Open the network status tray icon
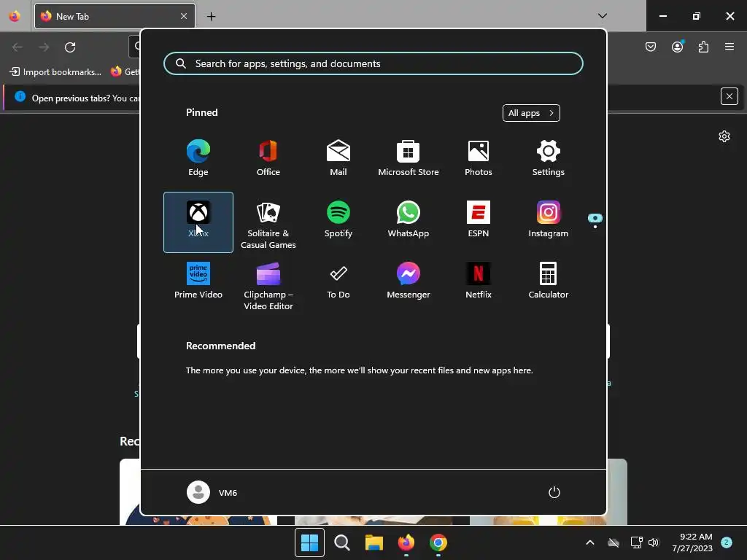 [x=636, y=542]
